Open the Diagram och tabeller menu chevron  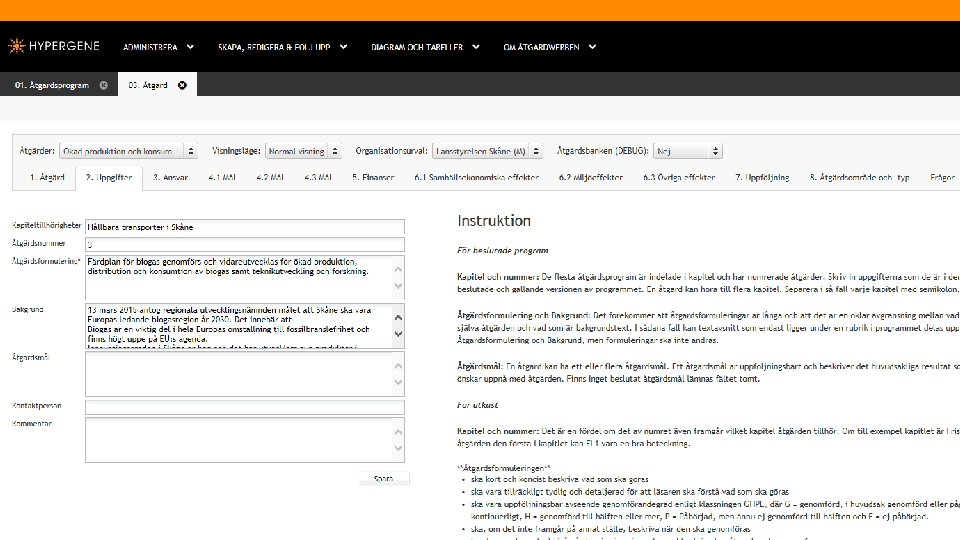476,47
